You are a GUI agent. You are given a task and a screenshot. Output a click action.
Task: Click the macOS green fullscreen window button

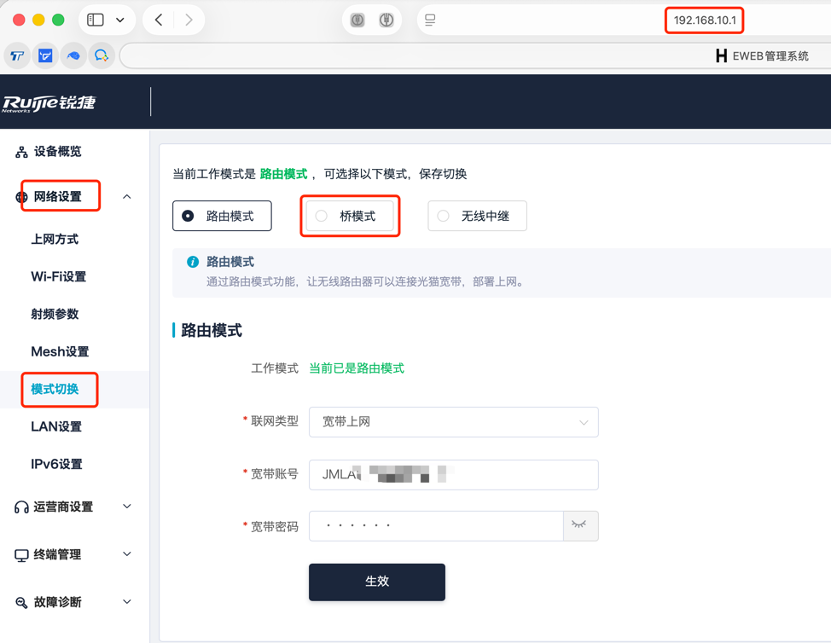click(x=58, y=20)
